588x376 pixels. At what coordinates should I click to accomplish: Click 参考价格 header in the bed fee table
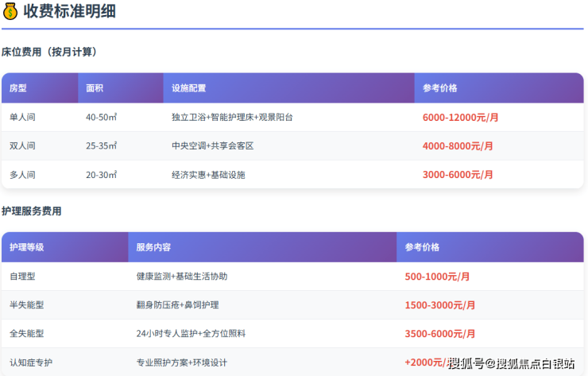click(x=439, y=88)
